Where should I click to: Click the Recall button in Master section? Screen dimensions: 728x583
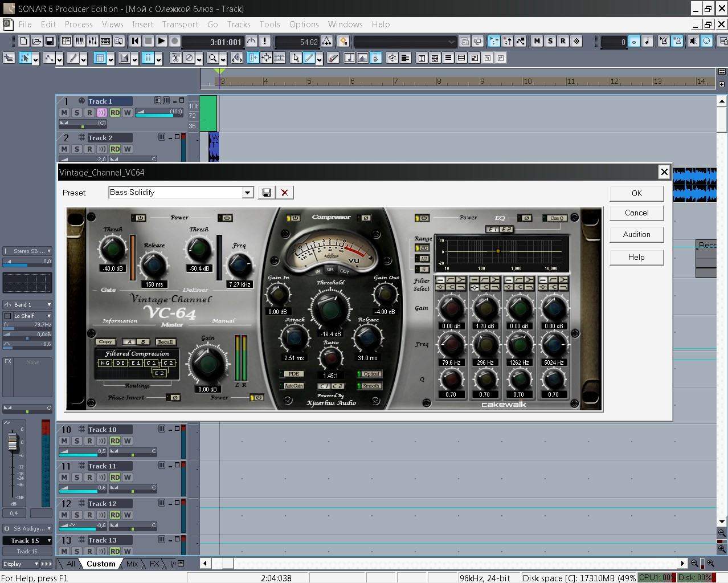165,342
